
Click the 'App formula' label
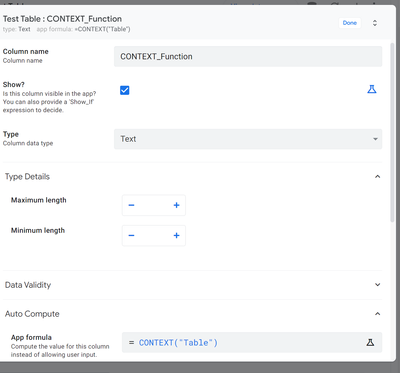coord(31,337)
